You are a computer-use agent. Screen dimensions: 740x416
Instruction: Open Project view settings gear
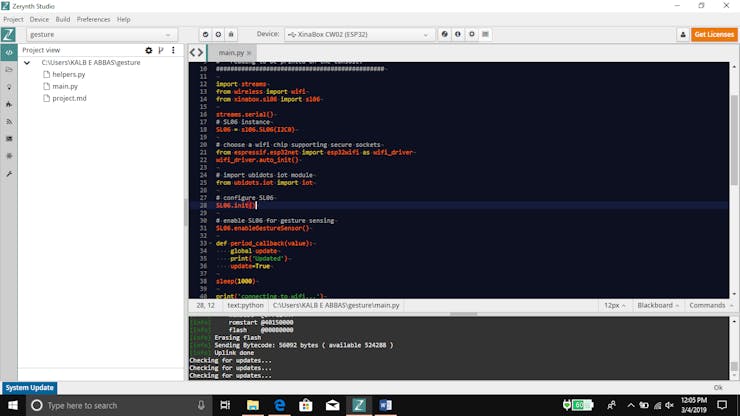149,50
